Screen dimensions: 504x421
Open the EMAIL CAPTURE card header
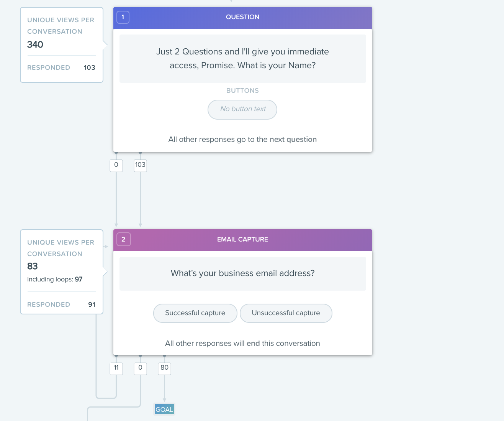point(242,240)
